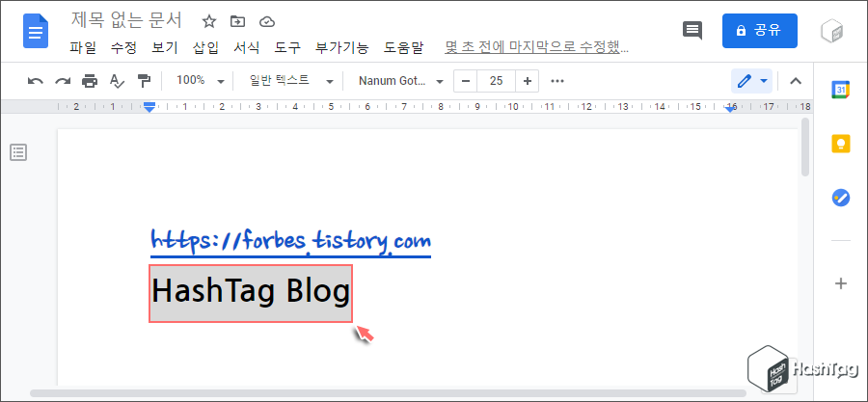The image size is (868, 402).
Task: Open Google Calendar side panel
Action: (841, 90)
